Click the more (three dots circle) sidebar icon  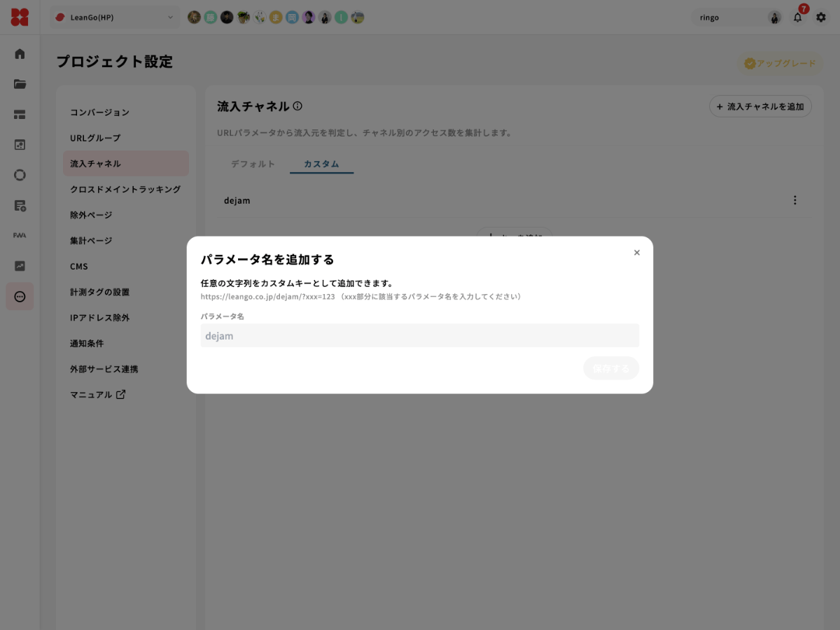pos(20,297)
